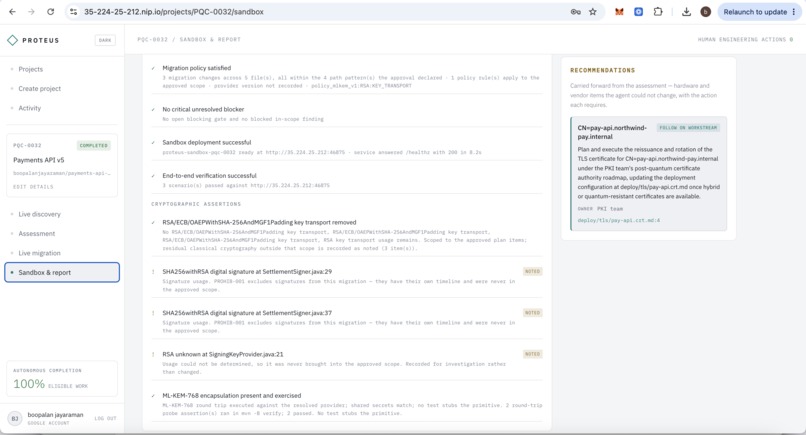Click checkmark beside No critical unresolved blocker
The height and width of the screenshot is (435, 806).
[x=153, y=110]
